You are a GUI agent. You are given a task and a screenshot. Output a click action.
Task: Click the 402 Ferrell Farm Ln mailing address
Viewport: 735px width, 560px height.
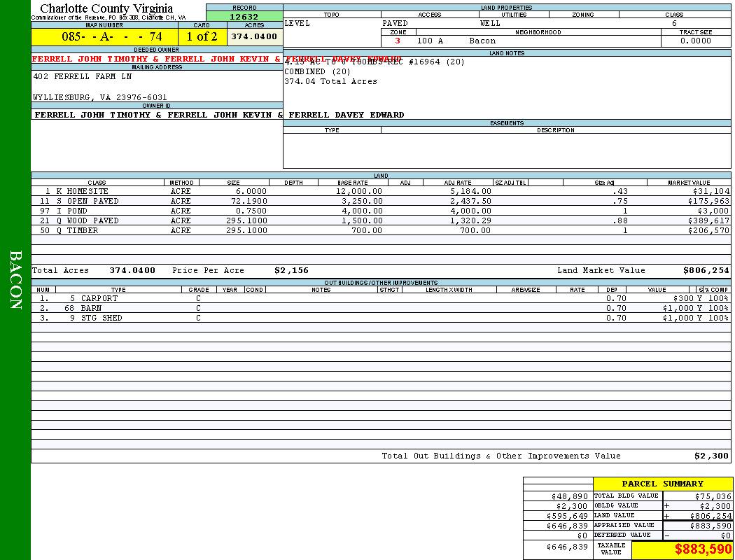pyautogui.click(x=83, y=76)
